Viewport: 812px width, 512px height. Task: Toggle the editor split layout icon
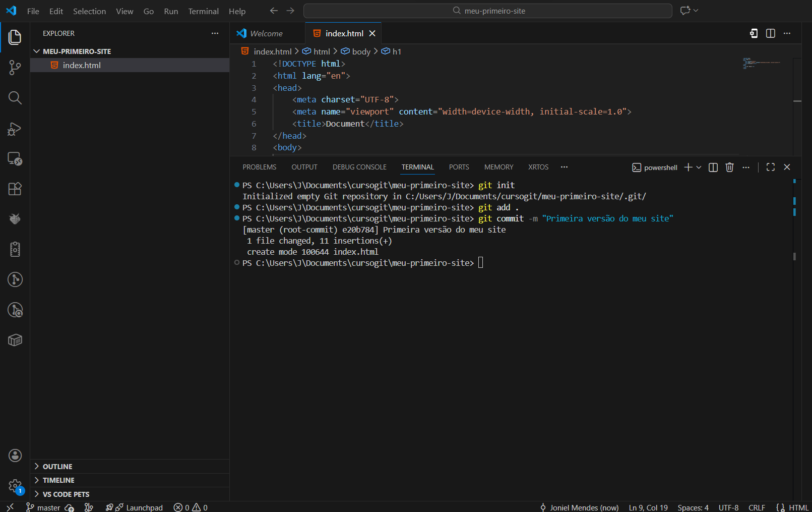point(770,33)
